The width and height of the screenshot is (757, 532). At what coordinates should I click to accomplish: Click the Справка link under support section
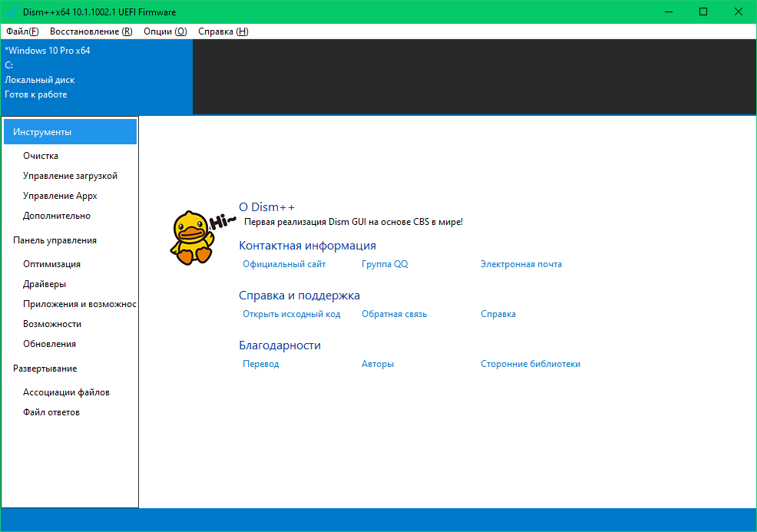pos(498,314)
